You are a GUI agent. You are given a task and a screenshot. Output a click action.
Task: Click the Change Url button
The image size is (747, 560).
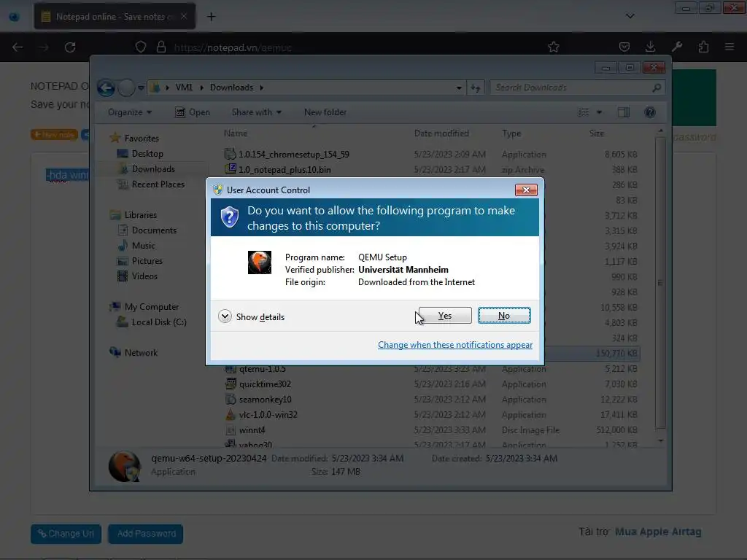coord(66,534)
